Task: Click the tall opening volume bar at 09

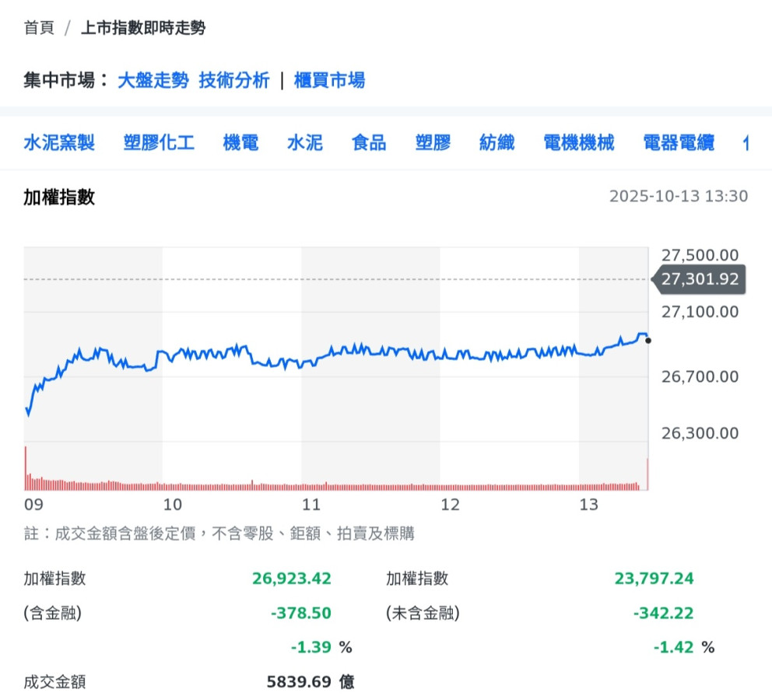Action: pos(26,468)
